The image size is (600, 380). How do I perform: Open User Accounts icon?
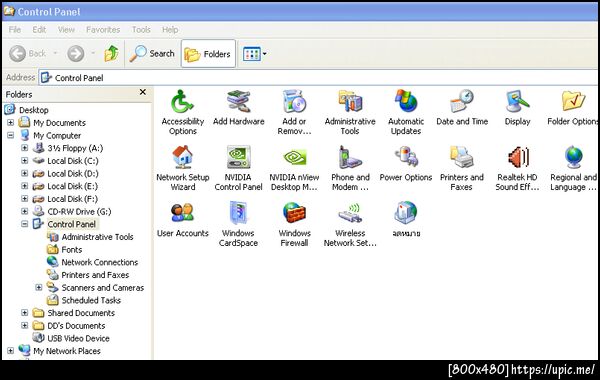[x=183, y=213]
